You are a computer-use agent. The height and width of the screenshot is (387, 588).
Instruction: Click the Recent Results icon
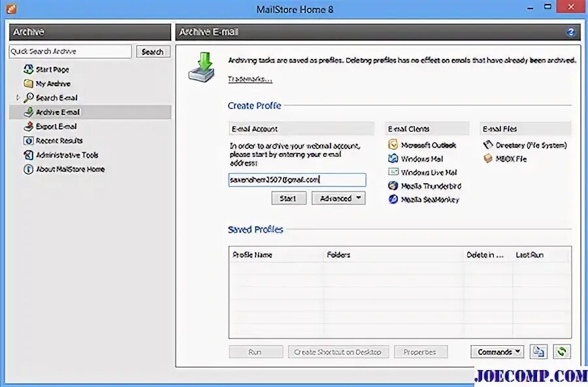[x=29, y=141]
